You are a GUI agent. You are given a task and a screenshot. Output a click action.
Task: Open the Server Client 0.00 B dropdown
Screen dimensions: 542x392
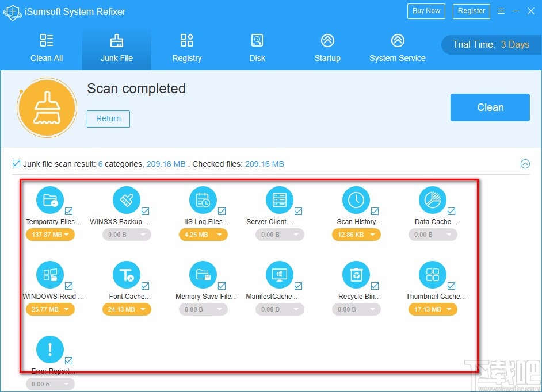pyautogui.click(x=280, y=235)
